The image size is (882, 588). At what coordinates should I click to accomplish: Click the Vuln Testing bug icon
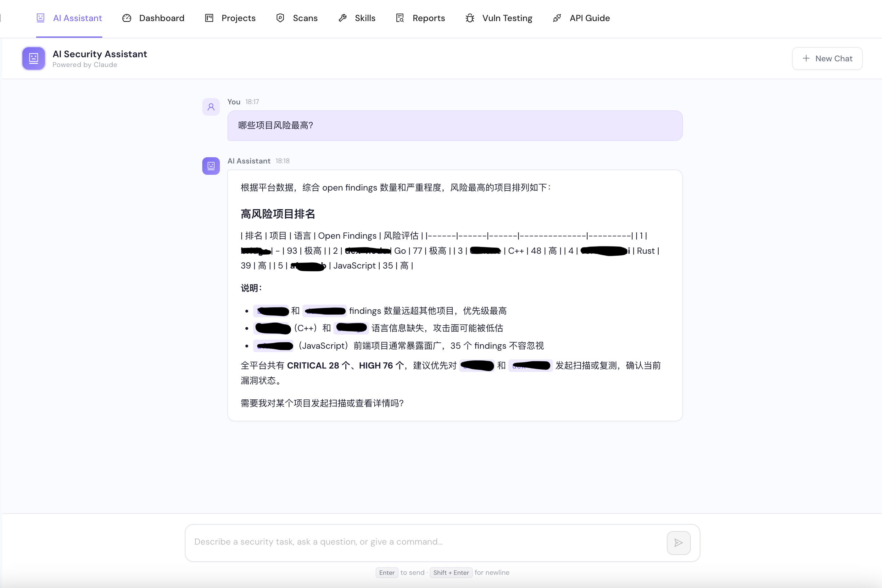tap(470, 18)
